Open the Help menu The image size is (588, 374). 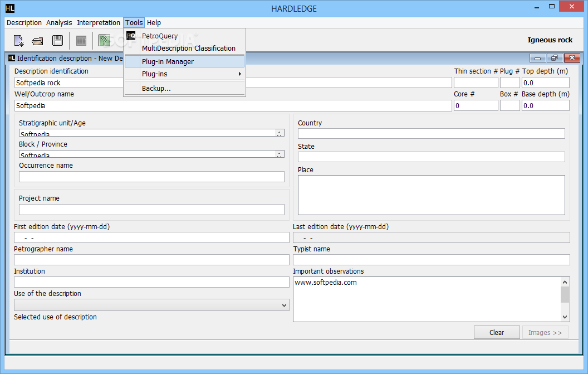154,22
